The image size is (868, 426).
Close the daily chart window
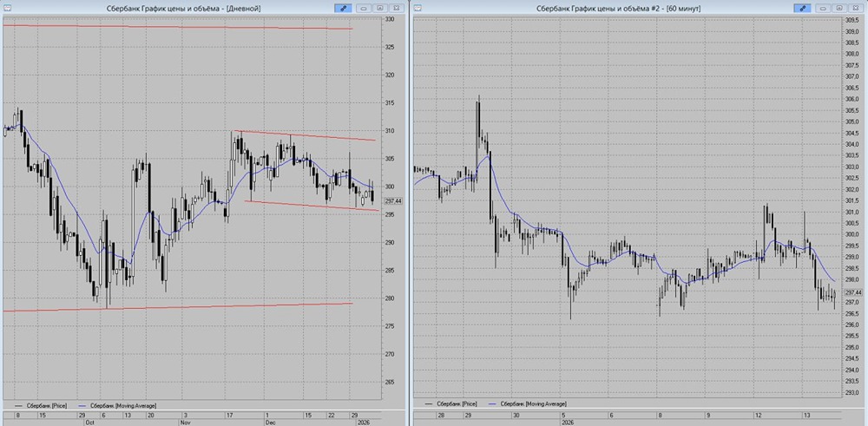tap(396, 9)
